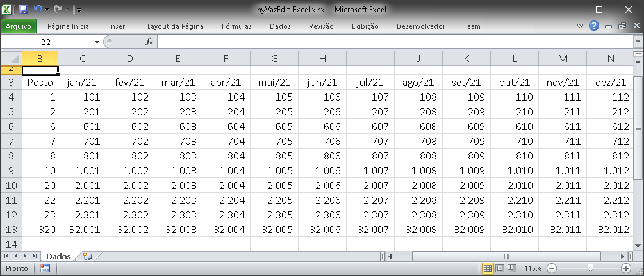Open Layout da Página tab

[x=176, y=26]
